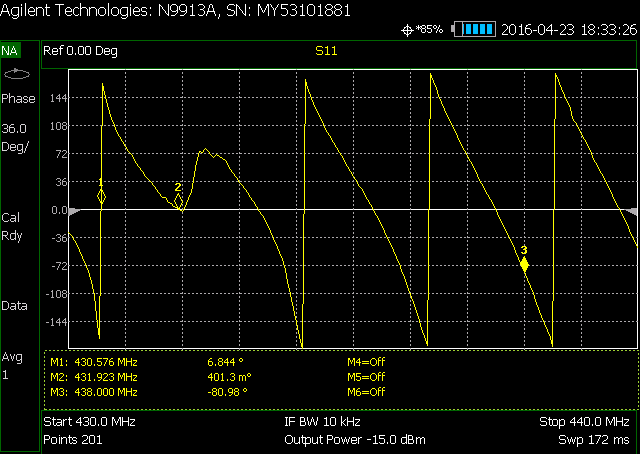Edit the Start 430.0 MHz frequency
The image size is (640, 454).
(90, 422)
